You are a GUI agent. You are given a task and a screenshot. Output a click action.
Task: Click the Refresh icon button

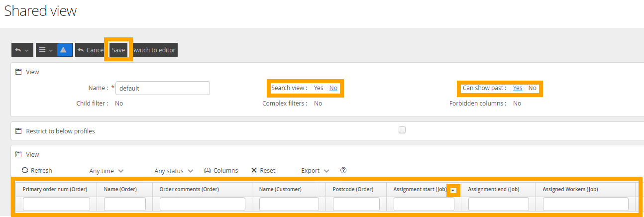[25, 170]
